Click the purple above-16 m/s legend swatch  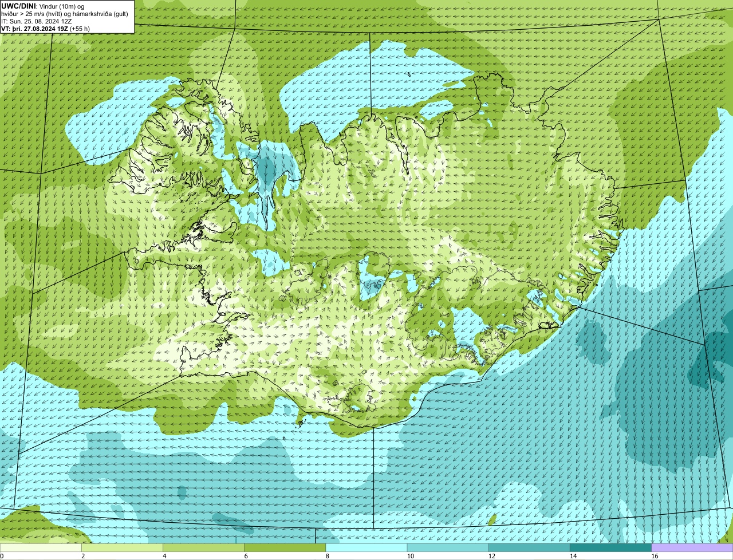(692, 548)
